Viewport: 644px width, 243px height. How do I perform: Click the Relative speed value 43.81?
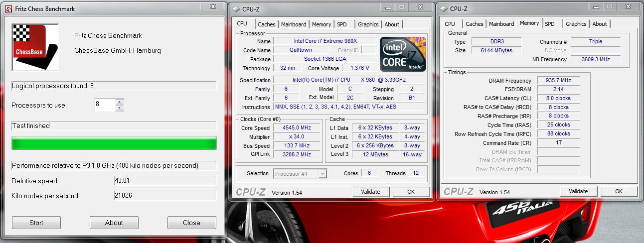pyautogui.click(x=165, y=181)
